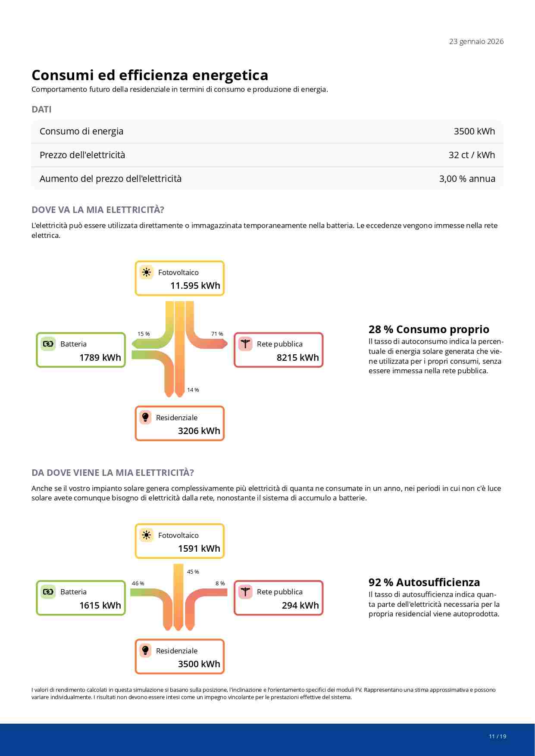The height and width of the screenshot is (756, 535).
Task: Click the '92 % Autosufficienza' heading
Action: (424, 583)
